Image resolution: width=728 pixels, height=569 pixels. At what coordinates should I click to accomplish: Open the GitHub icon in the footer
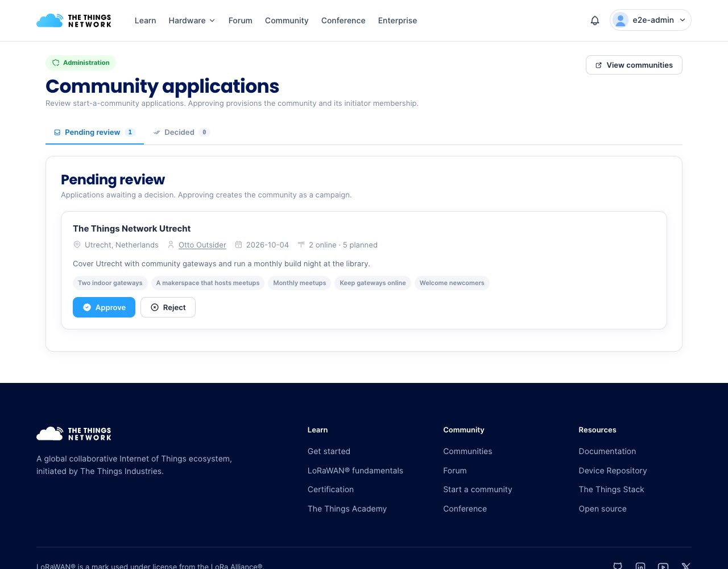(618, 566)
